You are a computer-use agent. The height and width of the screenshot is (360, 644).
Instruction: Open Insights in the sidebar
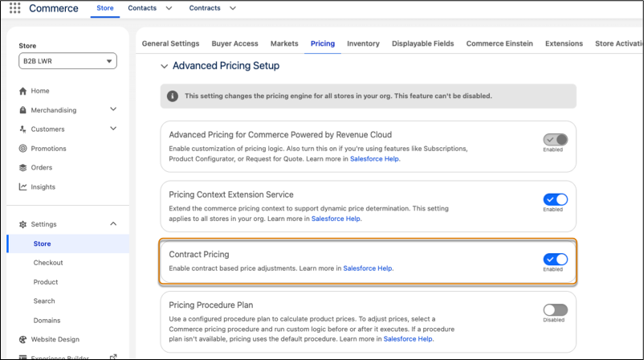click(43, 187)
